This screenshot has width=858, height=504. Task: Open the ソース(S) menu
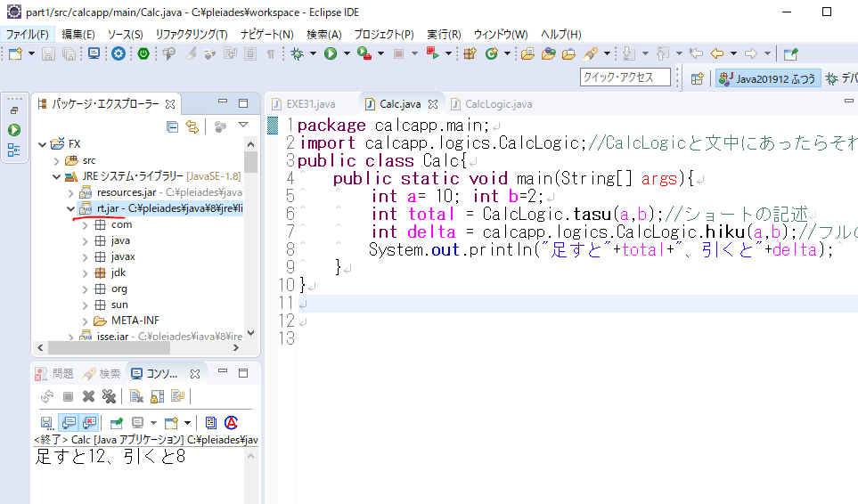[125, 34]
